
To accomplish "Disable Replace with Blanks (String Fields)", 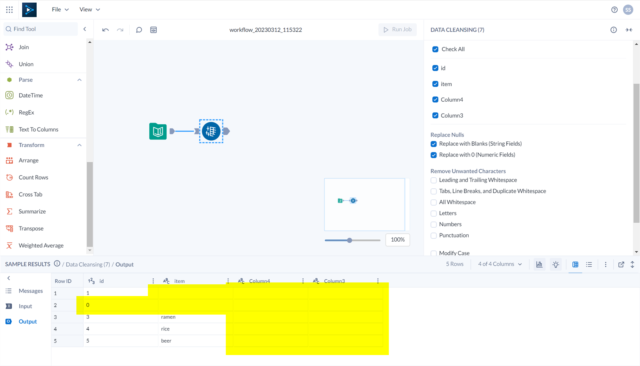I will (x=433, y=144).
